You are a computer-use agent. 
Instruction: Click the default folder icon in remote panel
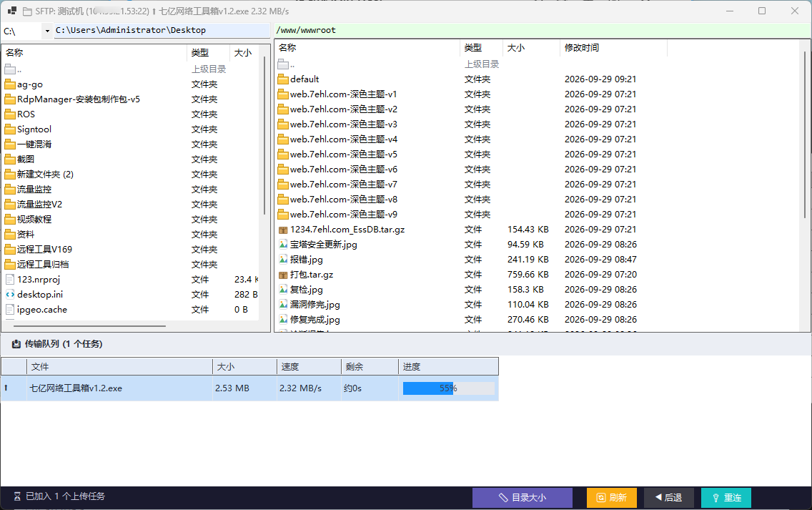click(283, 79)
